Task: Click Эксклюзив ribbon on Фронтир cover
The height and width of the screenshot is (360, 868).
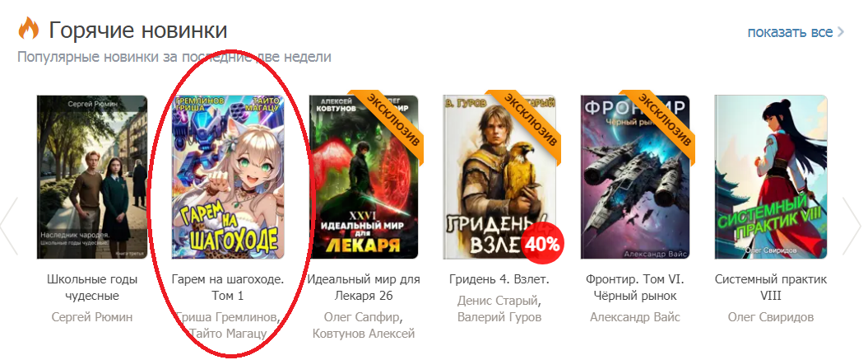Action: click(x=662, y=122)
